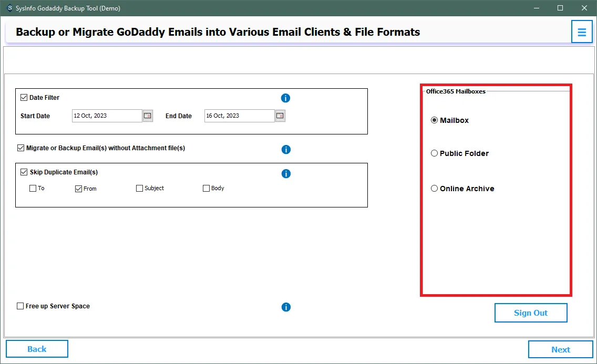The image size is (597, 364).
Task: Open the End Date calendar picker
Action: (280, 116)
